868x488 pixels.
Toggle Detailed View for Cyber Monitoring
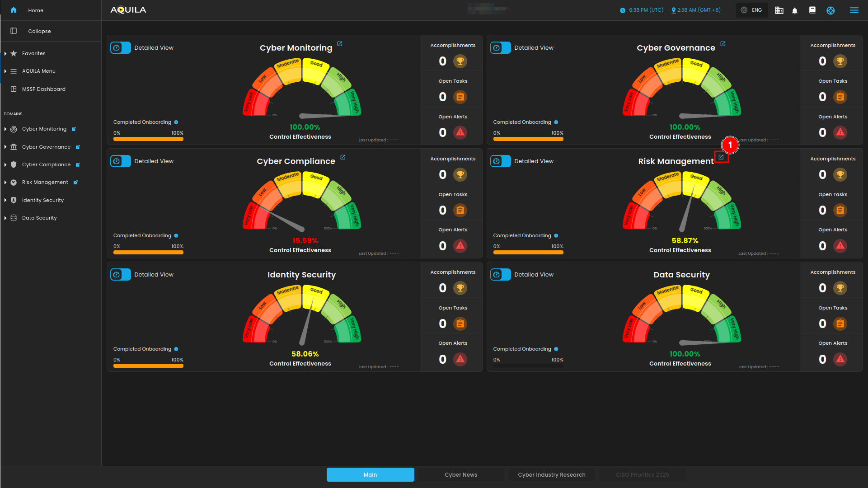(x=121, y=48)
